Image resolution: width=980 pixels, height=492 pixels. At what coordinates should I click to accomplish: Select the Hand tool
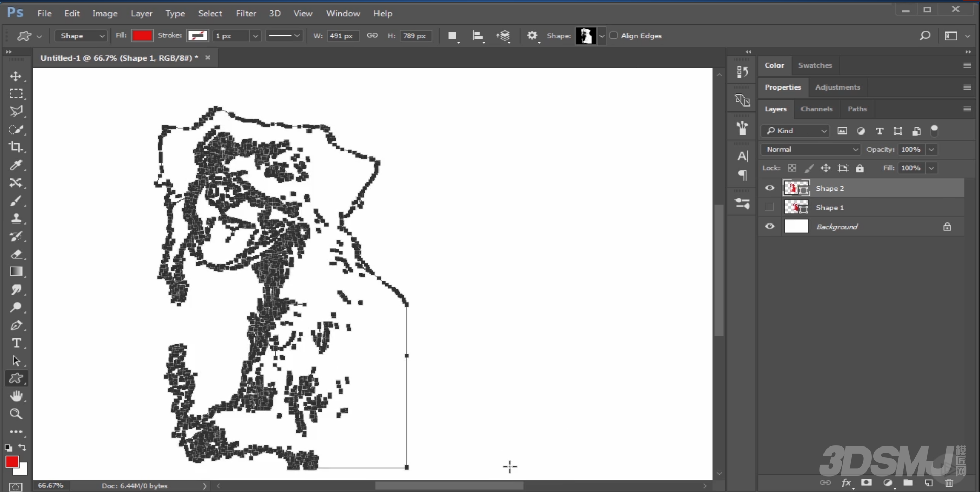coord(16,396)
